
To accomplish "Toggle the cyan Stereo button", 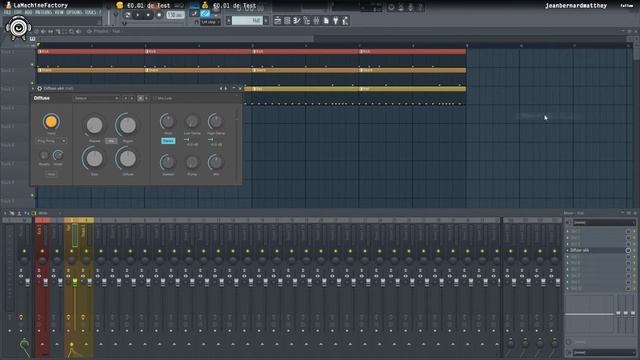I will (168, 141).
